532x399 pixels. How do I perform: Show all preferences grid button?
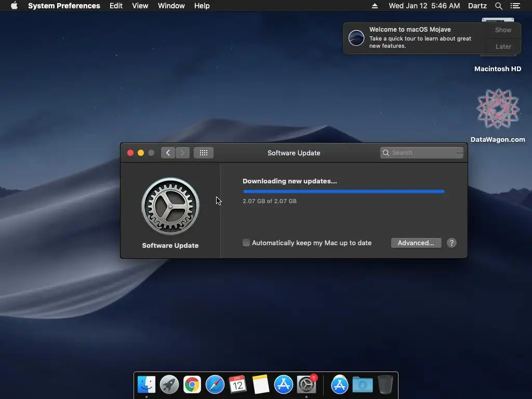tap(204, 153)
